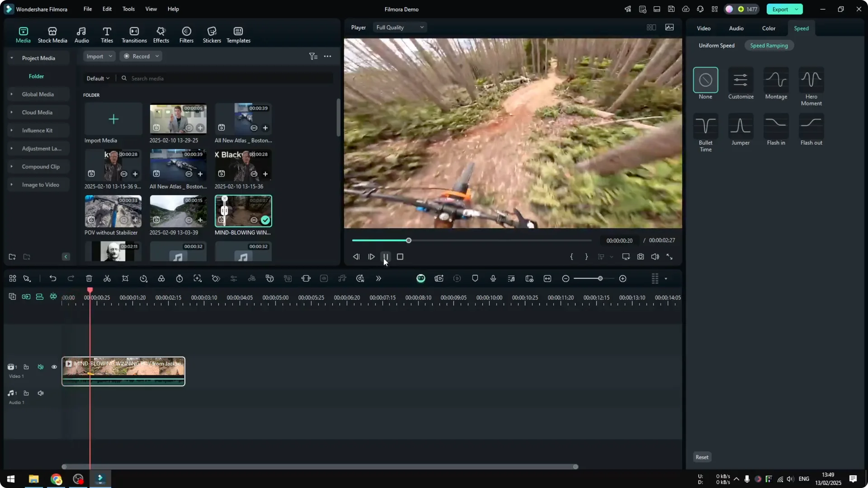Mute the Audio 1 track

pyautogui.click(x=41, y=393)
